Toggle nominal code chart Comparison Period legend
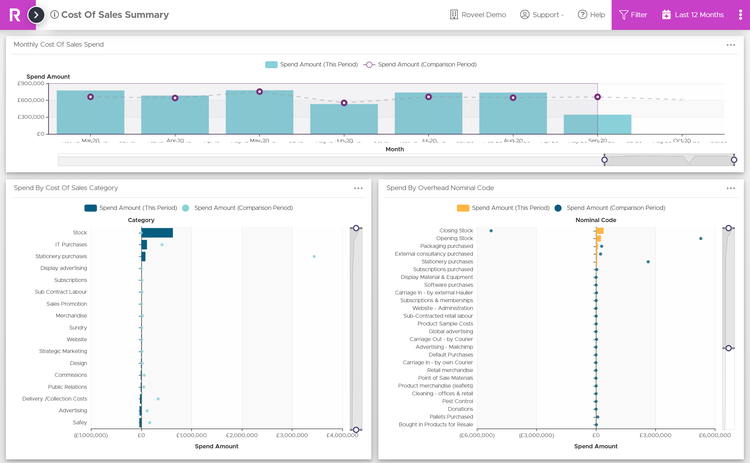 [x=610, y=208]
